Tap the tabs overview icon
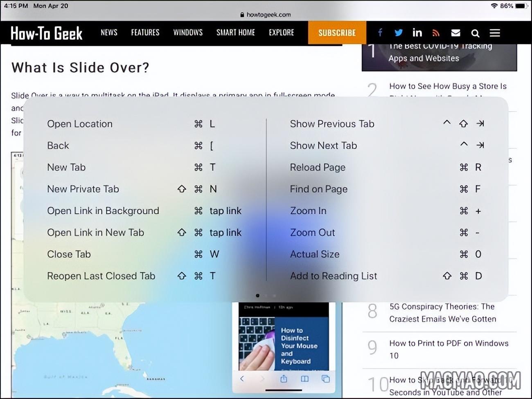 tap(326, 379)
